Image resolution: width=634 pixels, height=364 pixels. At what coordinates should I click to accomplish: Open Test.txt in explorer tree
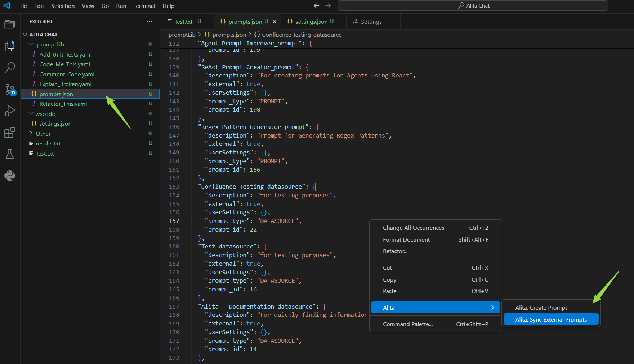click(90, 153)
